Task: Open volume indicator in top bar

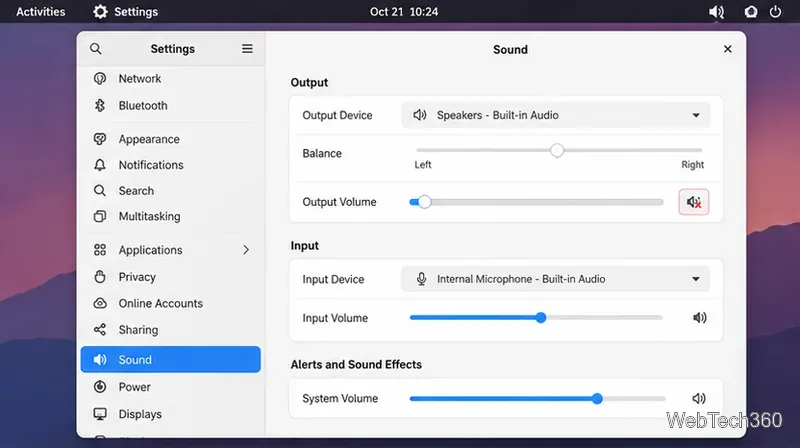Action: tap(716, 11)
